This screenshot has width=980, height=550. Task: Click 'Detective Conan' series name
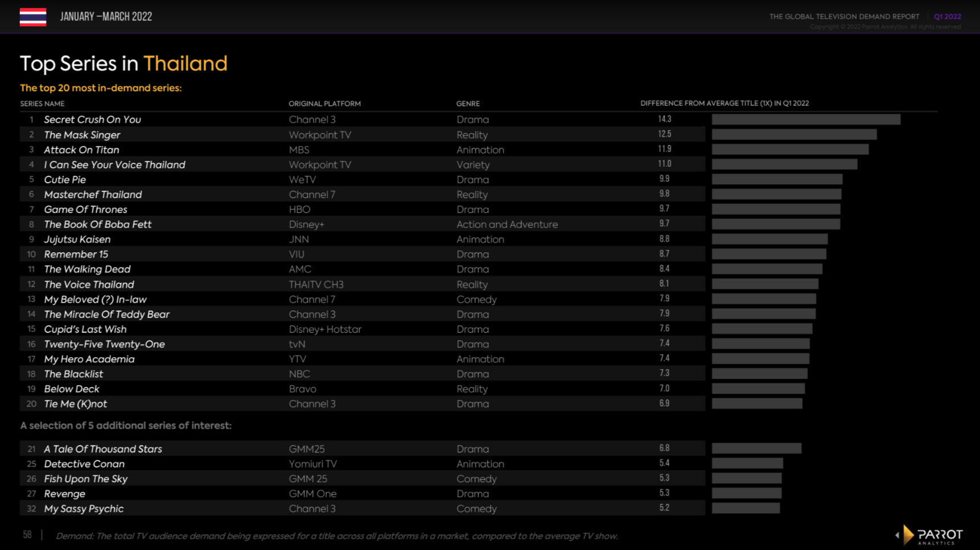coord(84,464)
